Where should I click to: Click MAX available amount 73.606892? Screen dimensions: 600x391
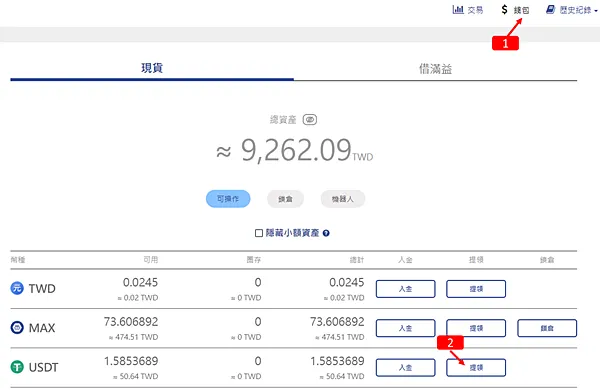pyautogui.click(x=131, y=322)
